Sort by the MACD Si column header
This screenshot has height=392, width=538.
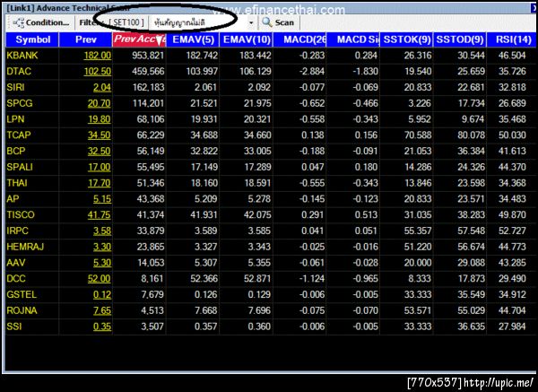coord(353,39)
